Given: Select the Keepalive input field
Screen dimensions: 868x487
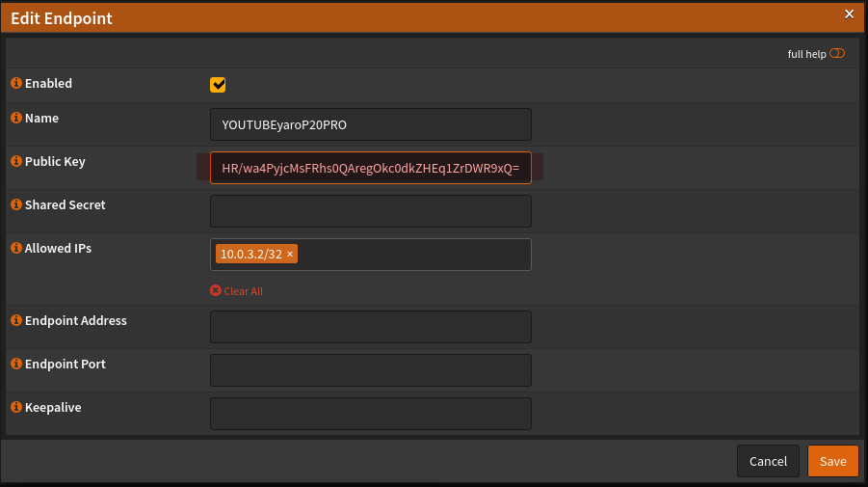Looking at the screenshot, I should click(370, 414).
